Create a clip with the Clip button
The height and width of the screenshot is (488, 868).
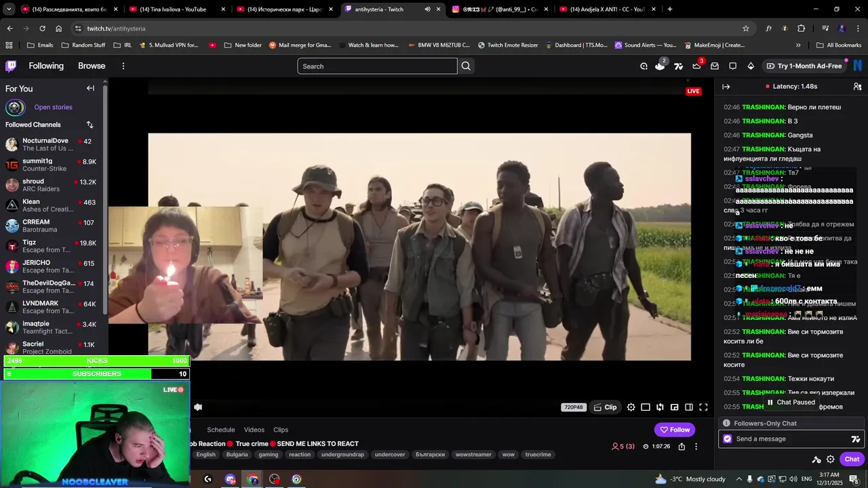605,407
